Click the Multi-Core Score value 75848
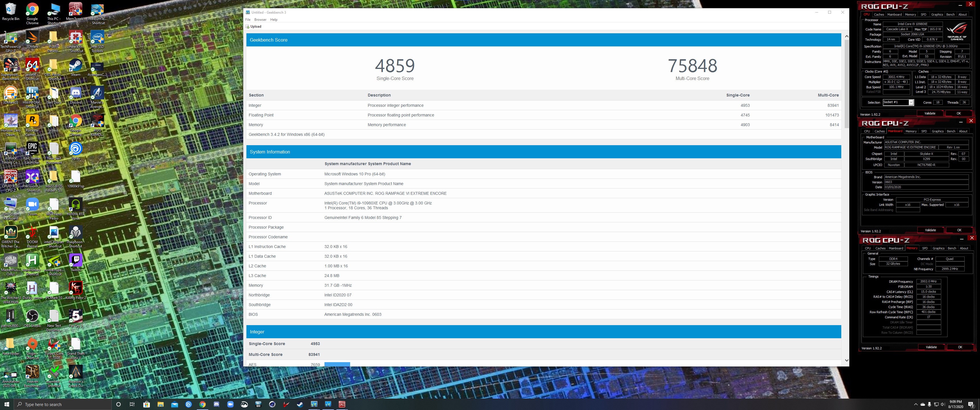The width and height of the screenshot is (980, 410). [692, 66]
